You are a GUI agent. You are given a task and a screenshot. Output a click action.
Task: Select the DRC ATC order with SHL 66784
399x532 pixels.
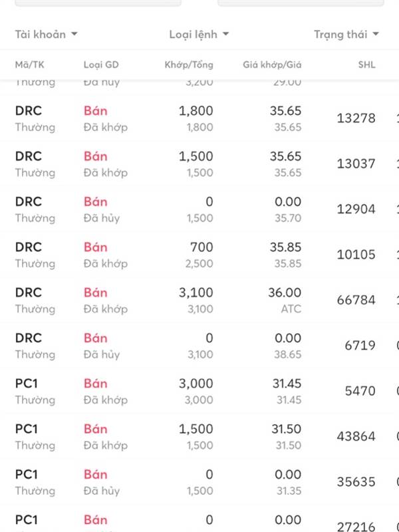[x=199, y=301]
